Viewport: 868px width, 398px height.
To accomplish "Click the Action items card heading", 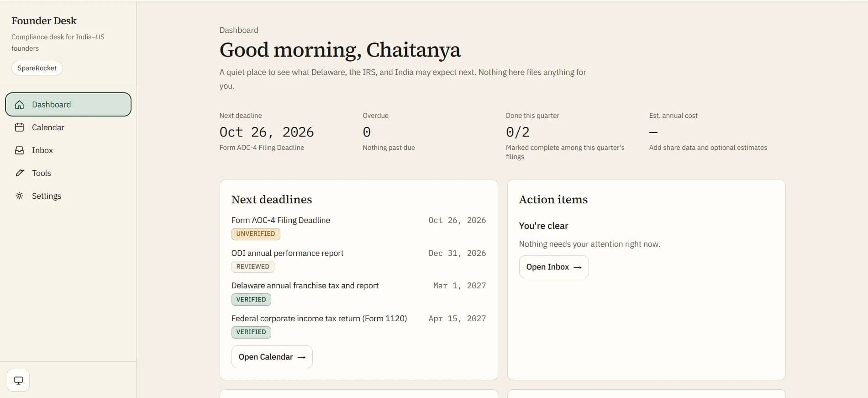I will tap(553, 200).
